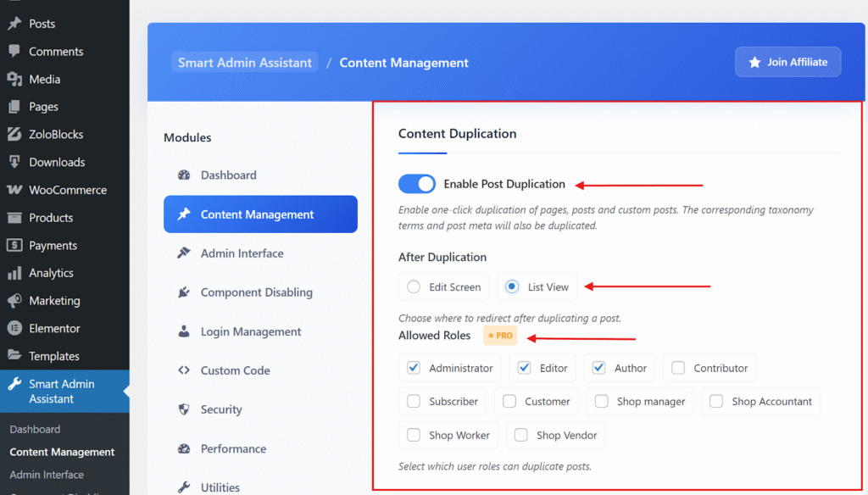Select the List View radio option
868x495 pixels.
click(512, 286)
